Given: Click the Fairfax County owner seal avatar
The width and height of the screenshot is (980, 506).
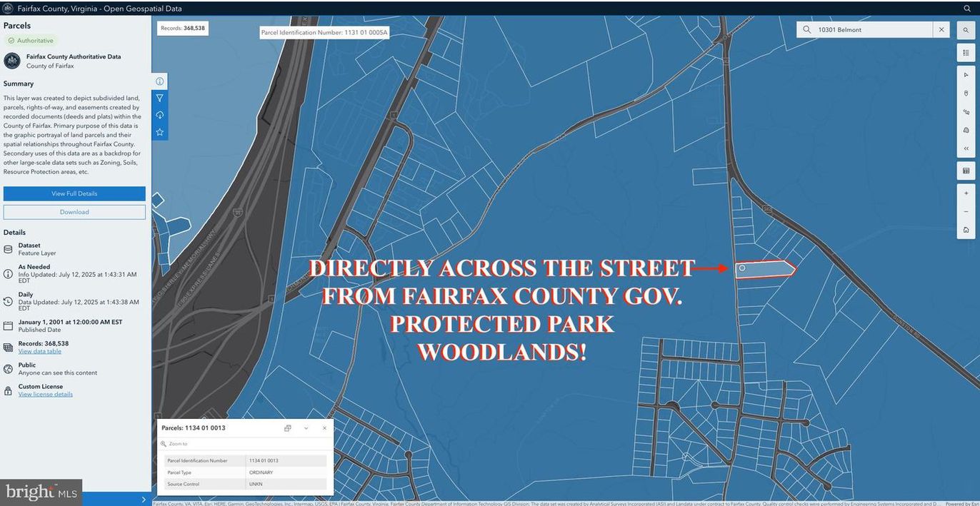Looking at the screenshot, I should (12, 61).
